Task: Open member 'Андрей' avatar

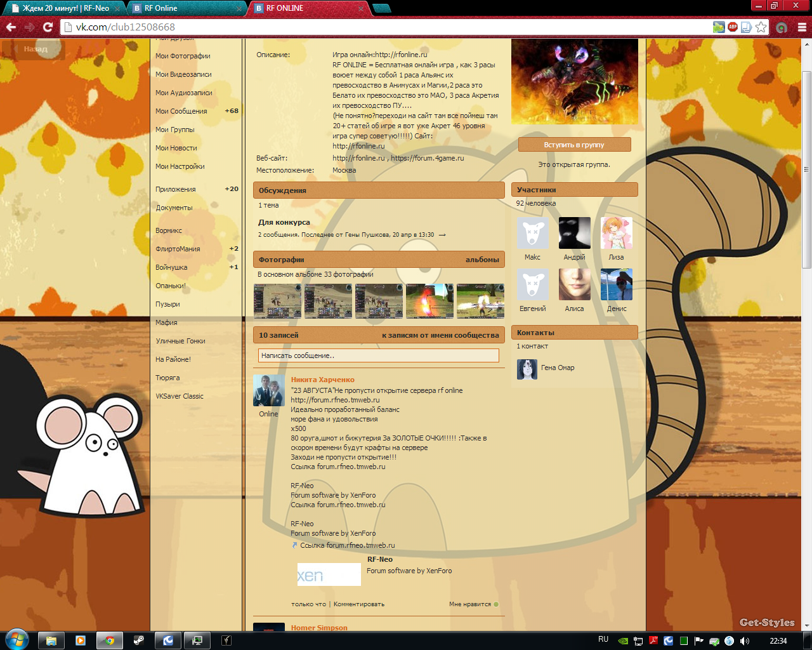Action: [x=574, y=233]
